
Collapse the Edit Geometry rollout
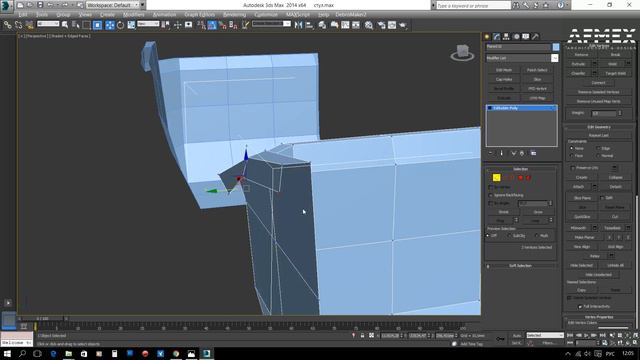pyautogui.click(x=599, y=127)
